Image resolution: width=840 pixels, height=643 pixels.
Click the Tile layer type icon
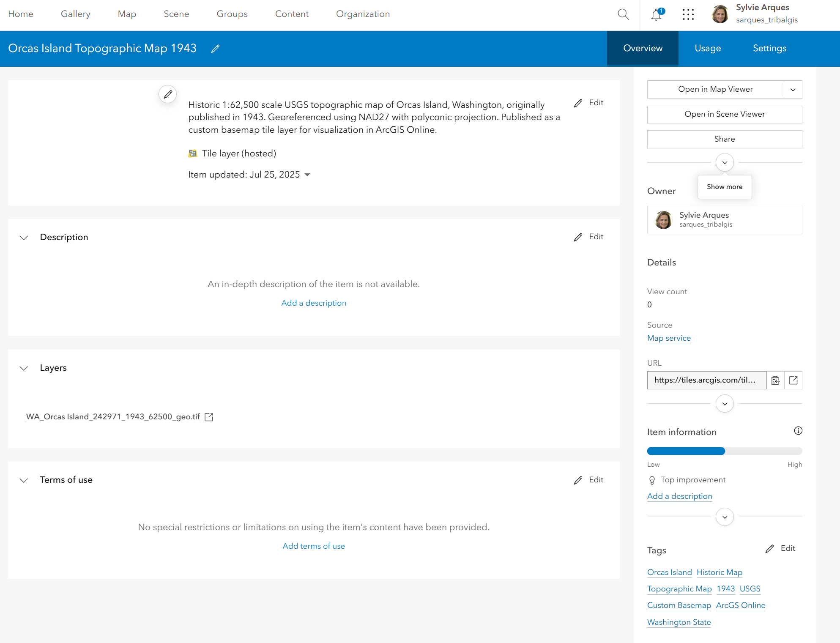click(x=193, y=153)
